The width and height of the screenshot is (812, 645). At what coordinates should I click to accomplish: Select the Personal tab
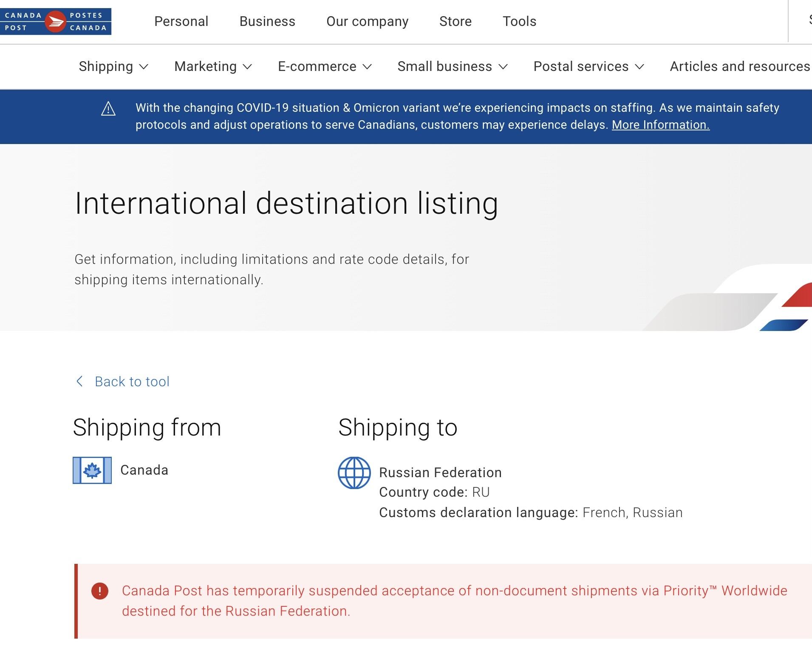pyautogui.click(x=181, y=22)
